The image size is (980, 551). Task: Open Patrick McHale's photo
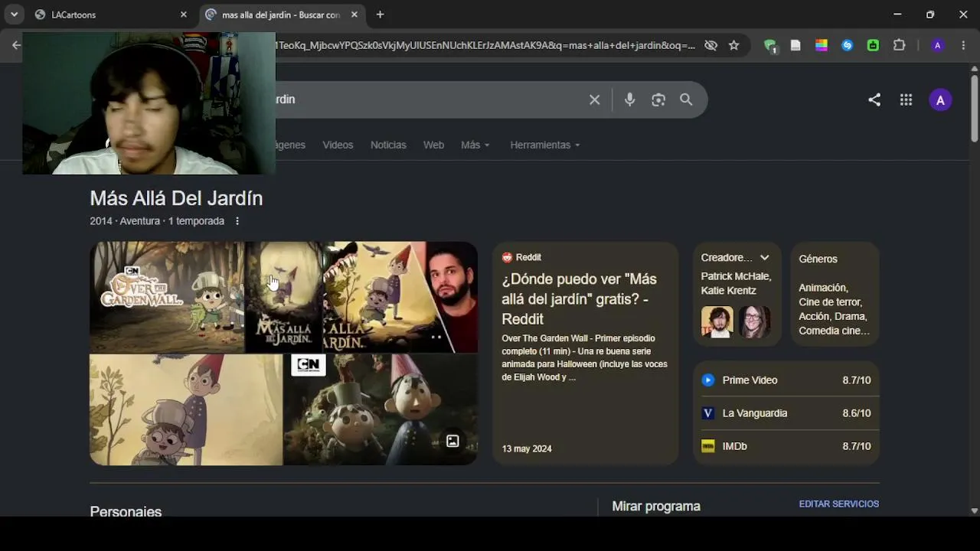[x=717, y=322]
